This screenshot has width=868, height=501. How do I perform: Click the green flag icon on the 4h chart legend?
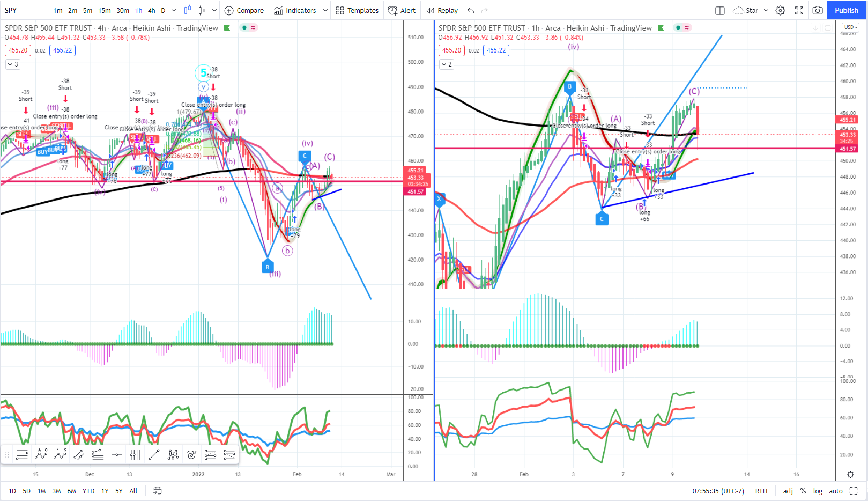[x=227, y=28]
